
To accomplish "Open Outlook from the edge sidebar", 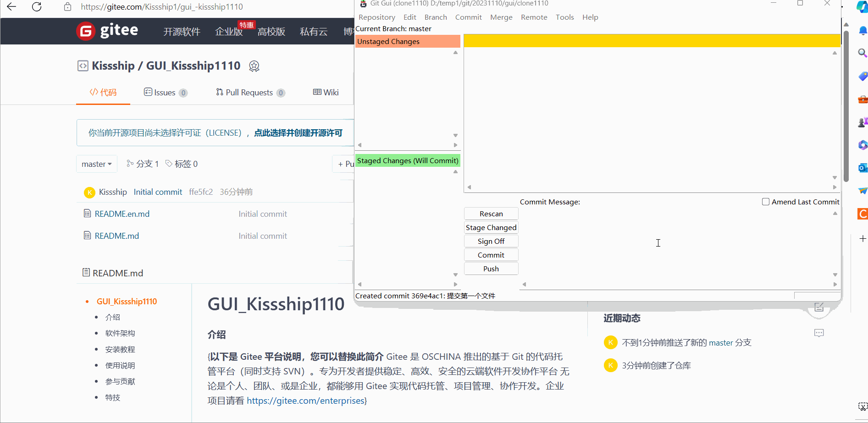I will click(862, 168).
